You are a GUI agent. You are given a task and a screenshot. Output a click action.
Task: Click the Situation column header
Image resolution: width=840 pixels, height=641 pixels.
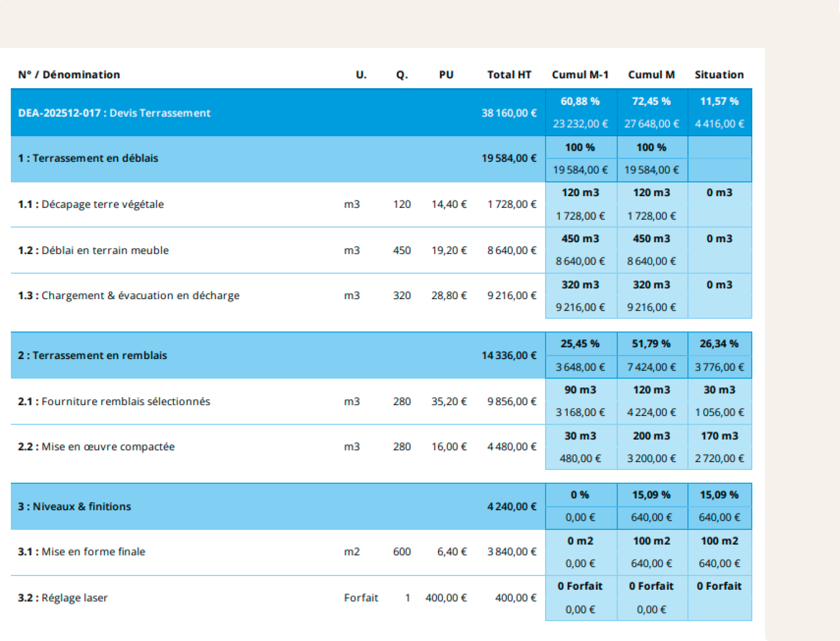tap(719, 75)
